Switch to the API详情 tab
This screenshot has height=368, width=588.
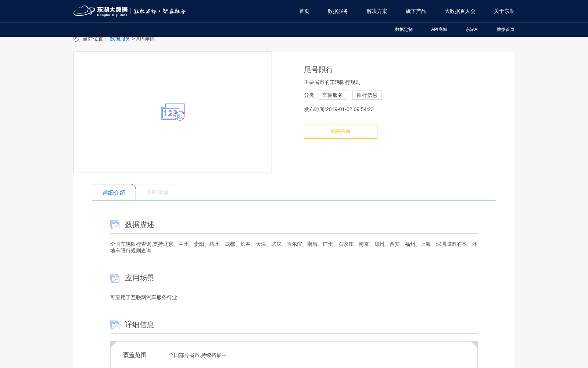coord(158,192)
